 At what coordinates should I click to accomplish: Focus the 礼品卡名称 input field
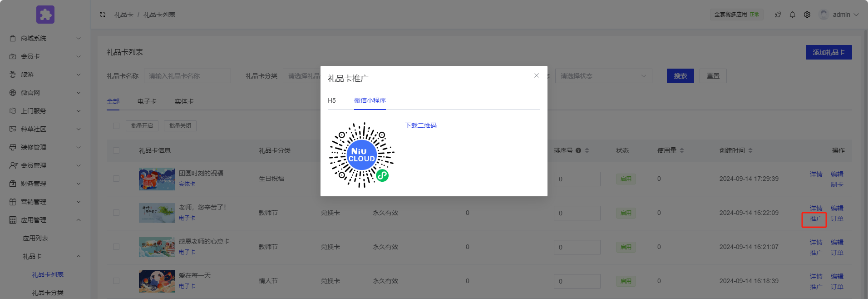click(x=187, y=76)
